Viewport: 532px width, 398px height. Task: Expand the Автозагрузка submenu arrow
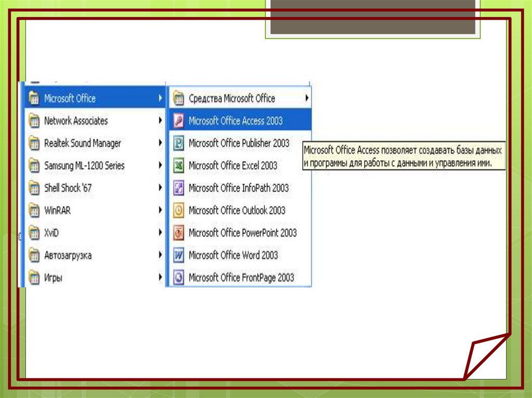tap(160, 255)
